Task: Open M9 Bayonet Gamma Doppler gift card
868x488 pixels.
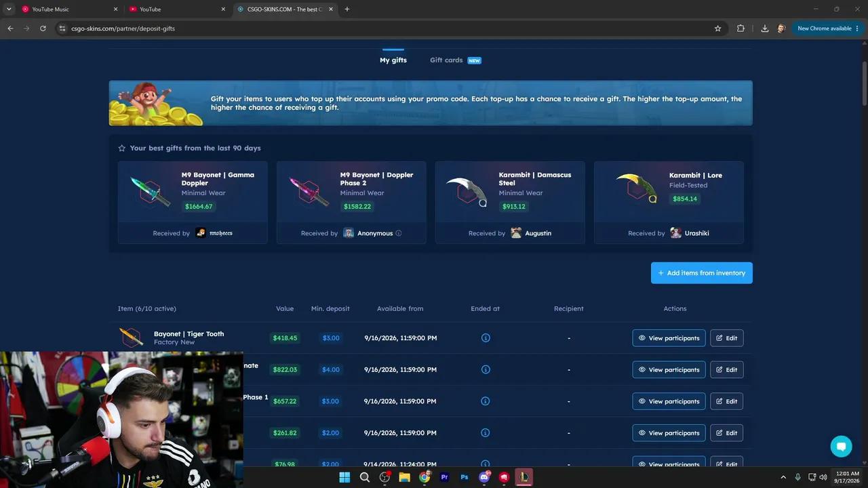Action: click(193, 203)
